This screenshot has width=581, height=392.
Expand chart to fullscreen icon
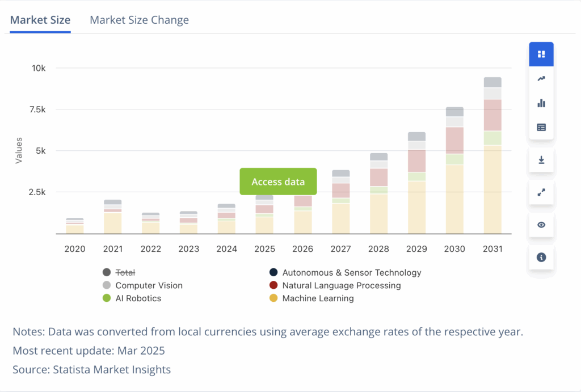coord(541,192)
